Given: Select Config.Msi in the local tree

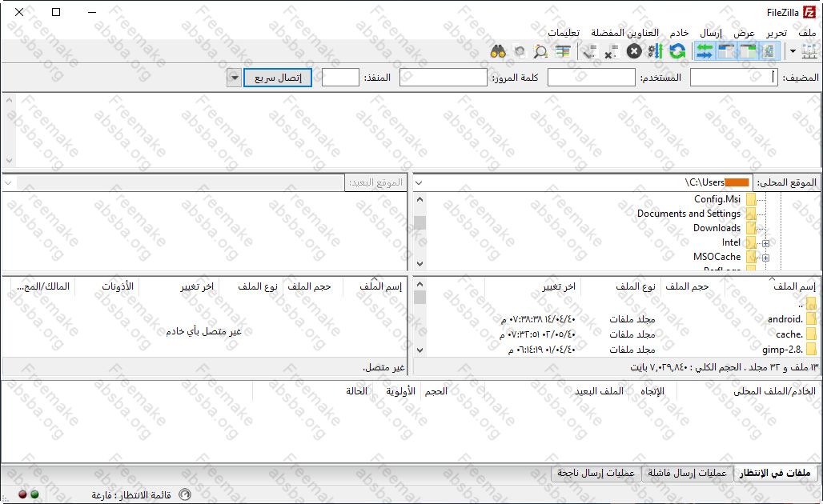Looking at the screenshot, I should click(x=717, y=199).
